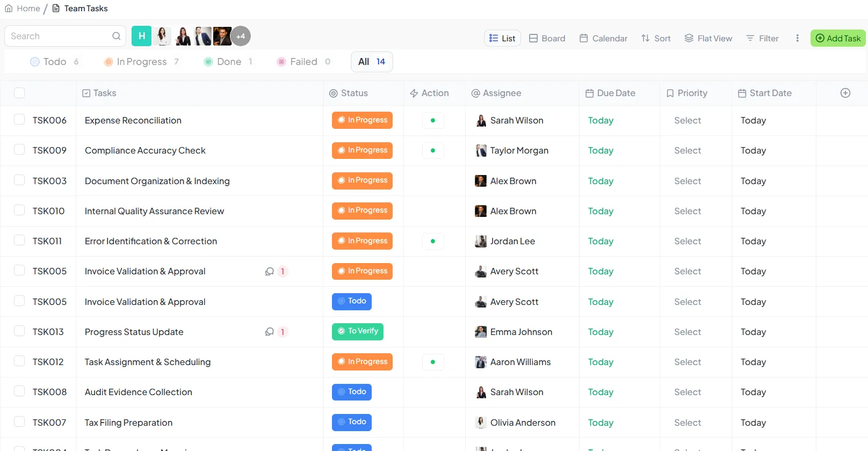Click Emma Johnson's avatar

481,332
